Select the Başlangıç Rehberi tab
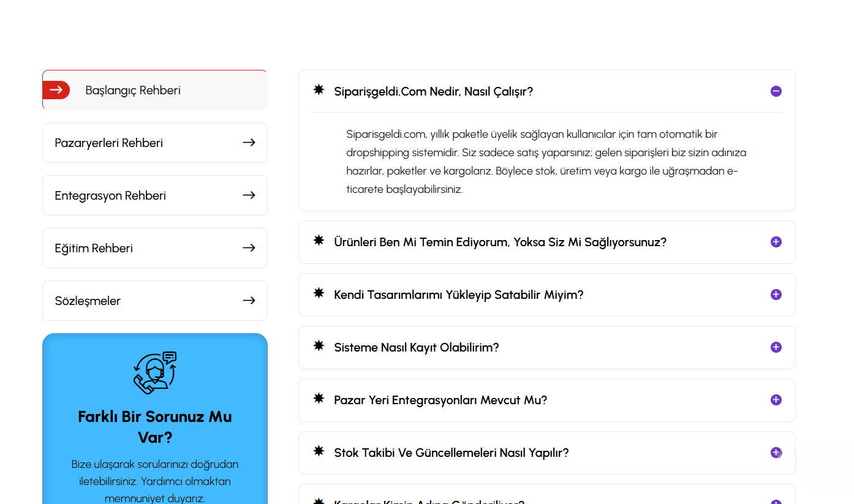The height and width of the screenshot is (504, 854). [x=133, y=90]
